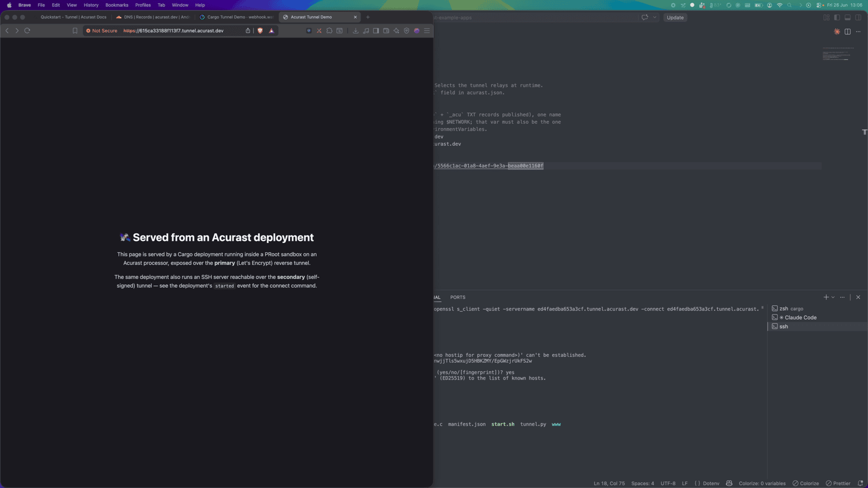Viewport: 868px width, 488px height.
Task: Click Colorize status bar item
Action: 806,483
